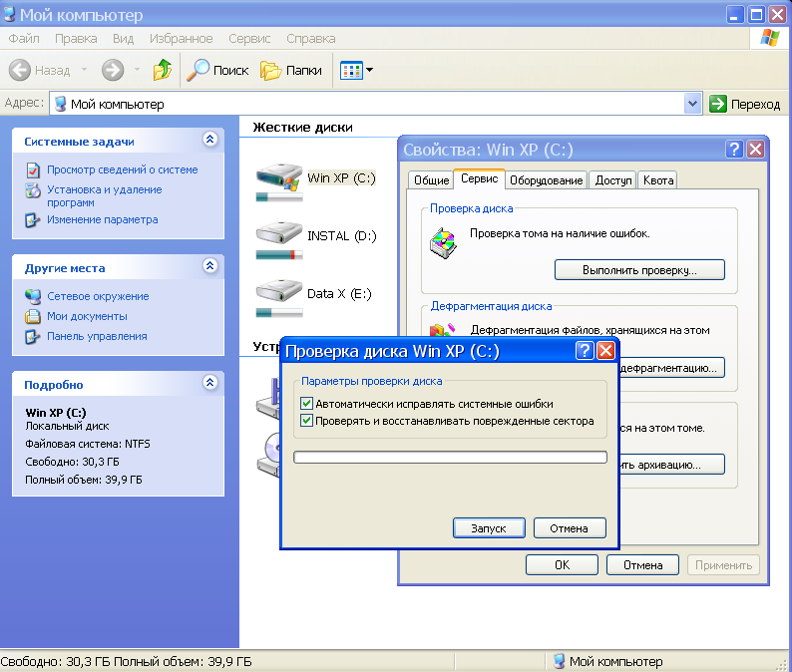Click the Back (Назад) arrow button

coord(40,70)
